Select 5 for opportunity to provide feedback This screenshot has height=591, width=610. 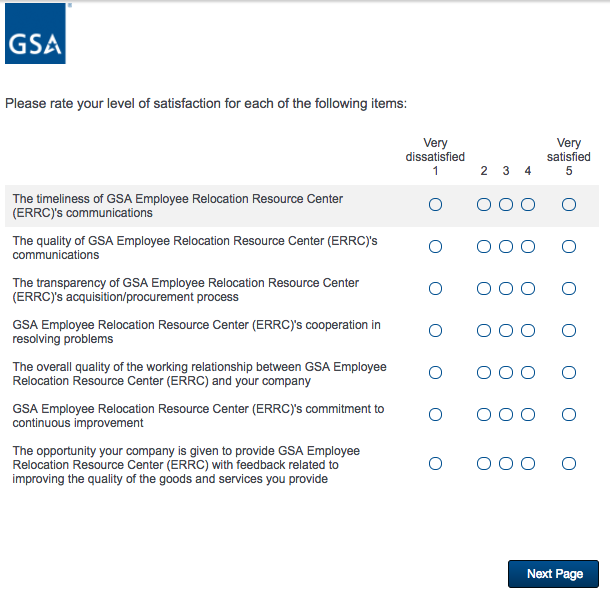tap(569, 464)
